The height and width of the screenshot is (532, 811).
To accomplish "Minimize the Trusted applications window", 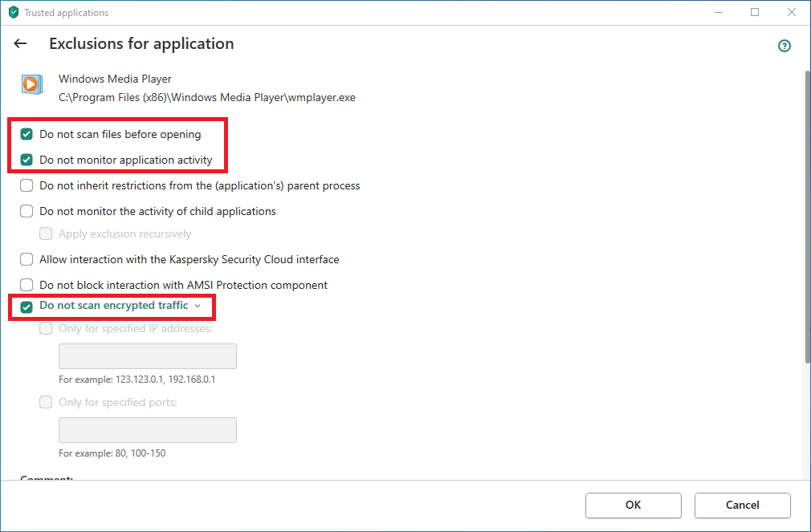I will (718, 13).
